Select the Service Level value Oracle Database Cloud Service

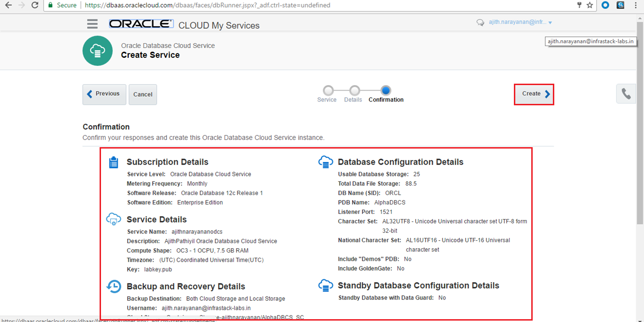(x=210, y=174)
